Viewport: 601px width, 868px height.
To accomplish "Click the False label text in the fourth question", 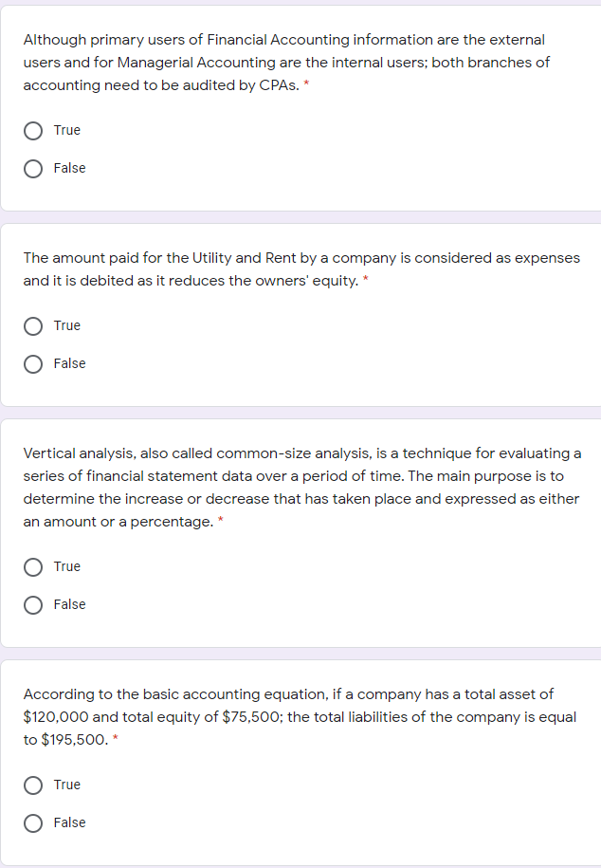I will (x=70, y=823).
